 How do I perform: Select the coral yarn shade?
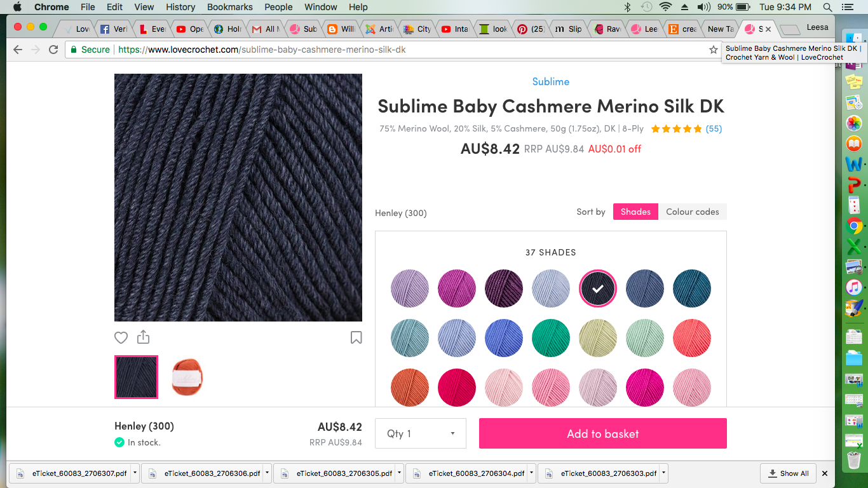pyautogui.click(x=692, y=338)
